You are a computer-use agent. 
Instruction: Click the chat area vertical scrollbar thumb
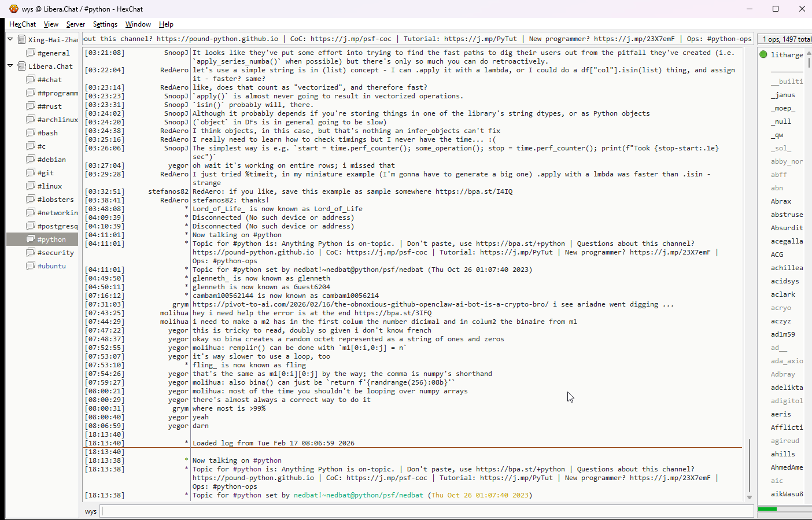(x=750, y=464)
